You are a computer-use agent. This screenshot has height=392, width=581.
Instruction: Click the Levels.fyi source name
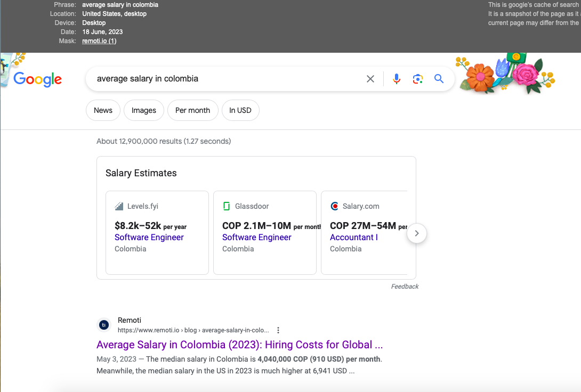(x=143, y=206)
